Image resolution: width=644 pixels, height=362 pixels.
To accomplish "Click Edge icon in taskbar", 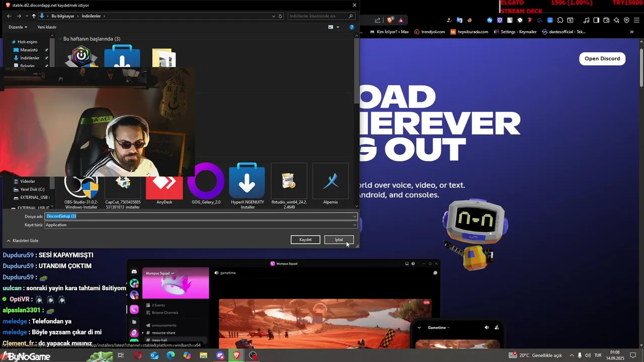I will click(x=171, y=355).
